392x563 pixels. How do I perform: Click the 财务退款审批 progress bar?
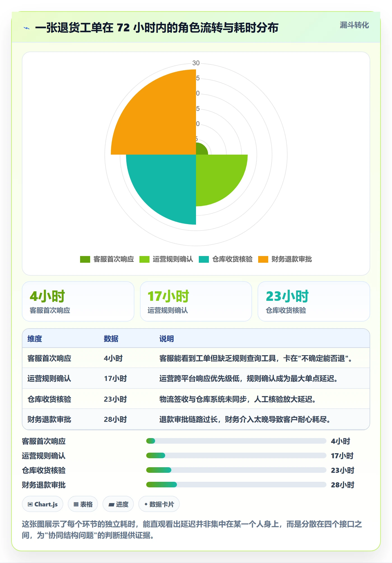236,485
